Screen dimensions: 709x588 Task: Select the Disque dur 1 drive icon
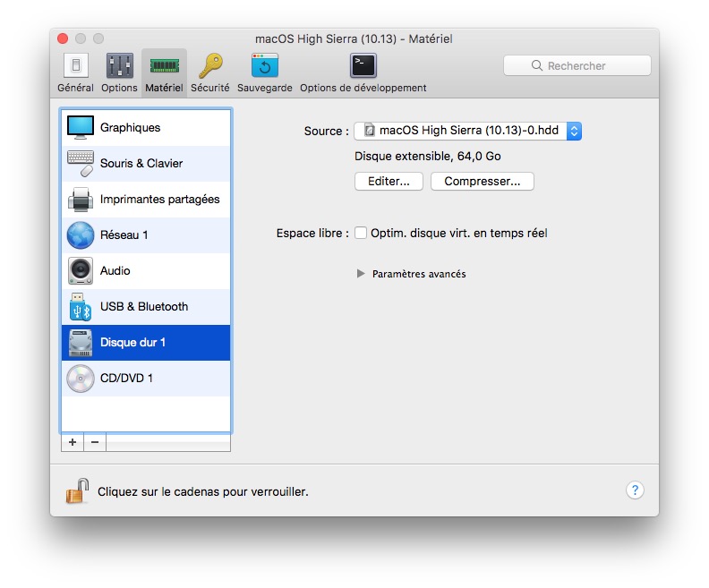tap(81, 343)
